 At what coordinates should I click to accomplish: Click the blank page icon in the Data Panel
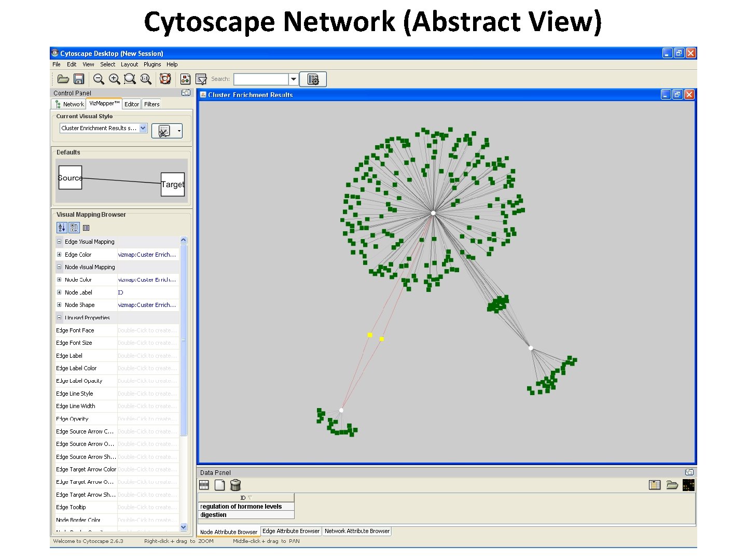[220, 485]
